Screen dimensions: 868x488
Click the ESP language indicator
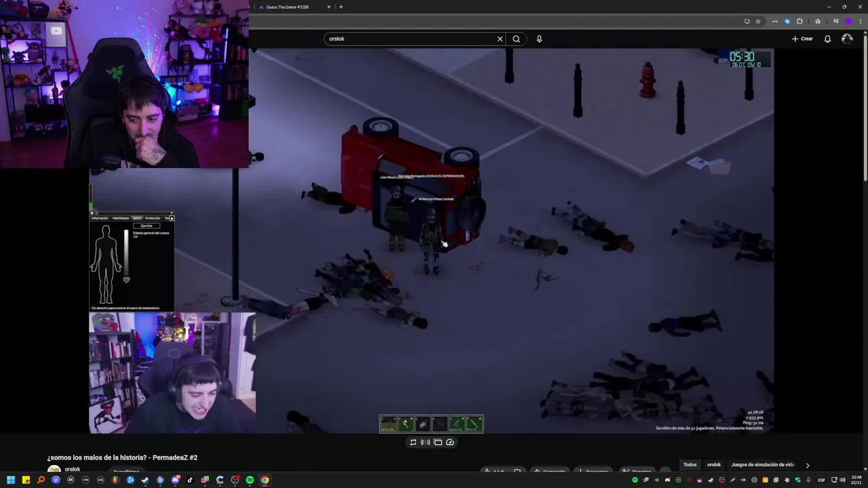[x=821, y=480]
